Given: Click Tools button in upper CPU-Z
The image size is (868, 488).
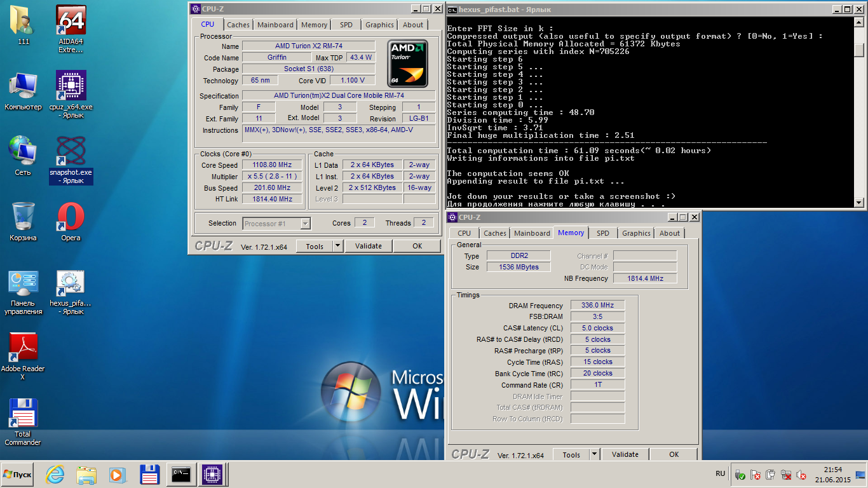Looking at the screenshot, I should (x=315, y=246).
